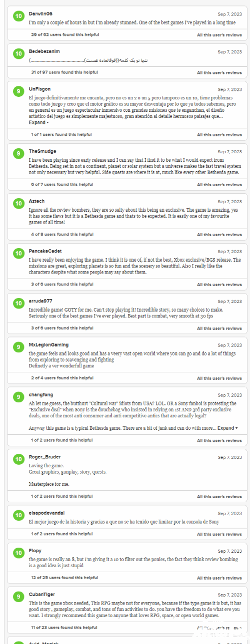Viewport: 250px width, 644px height.
Task: Click the 10 score badge by Aztech
Action: [x=18, y=204]
